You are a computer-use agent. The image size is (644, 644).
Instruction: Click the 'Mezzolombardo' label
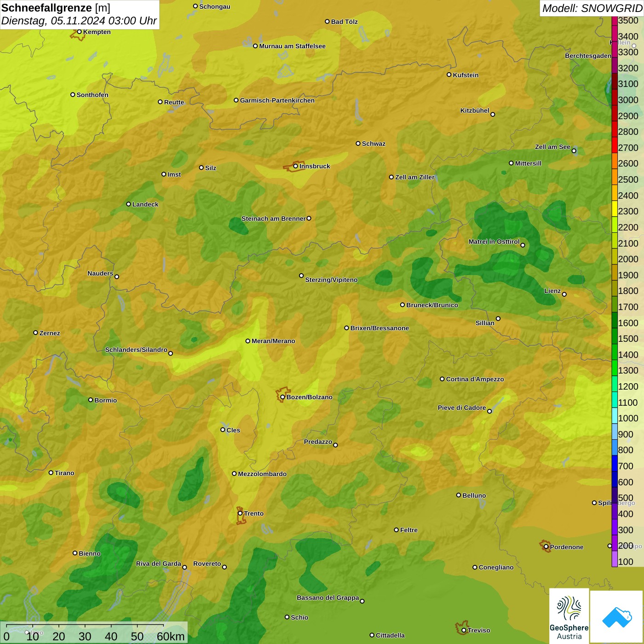(262, 474)
